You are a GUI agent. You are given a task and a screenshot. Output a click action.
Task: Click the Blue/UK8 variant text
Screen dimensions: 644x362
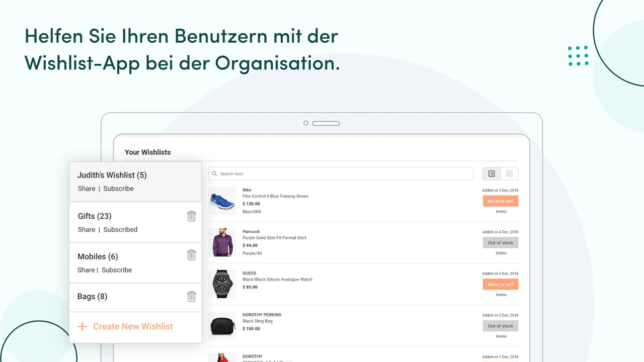pos(252,212)
